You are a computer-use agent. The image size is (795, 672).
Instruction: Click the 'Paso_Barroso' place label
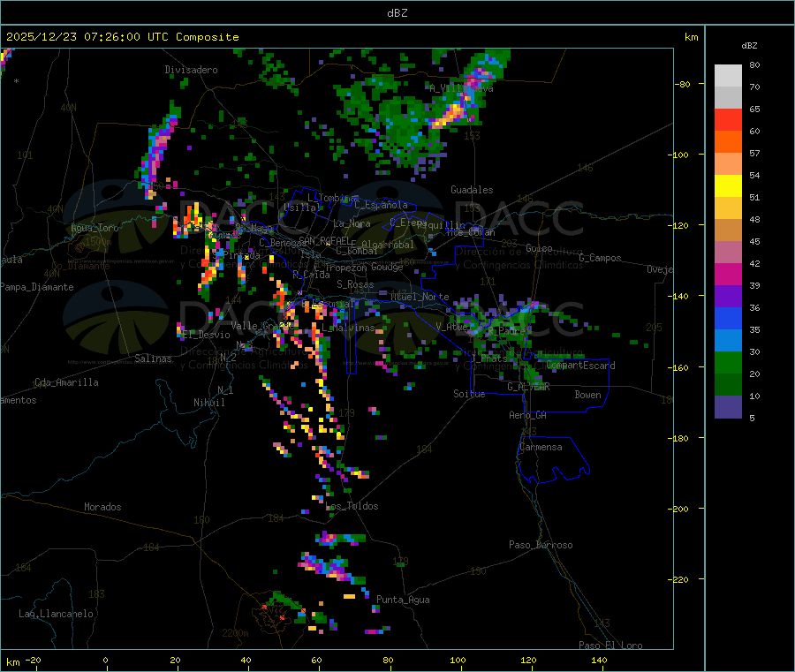click(541, 545)
